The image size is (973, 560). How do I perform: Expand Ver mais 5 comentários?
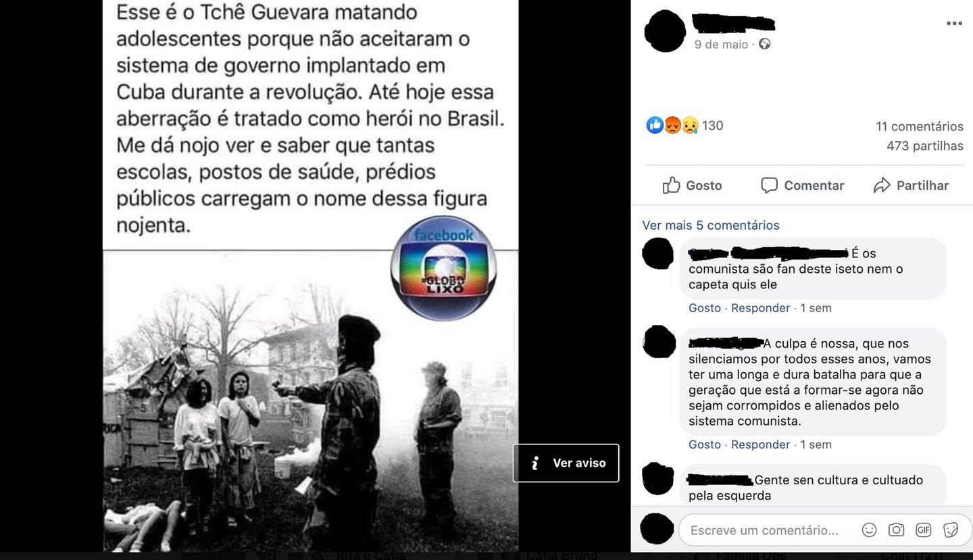[711, 225]
